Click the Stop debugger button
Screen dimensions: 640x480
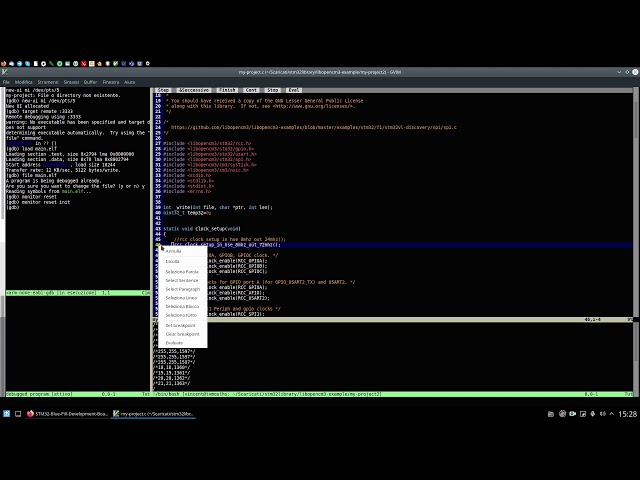(x=272, y=90)
